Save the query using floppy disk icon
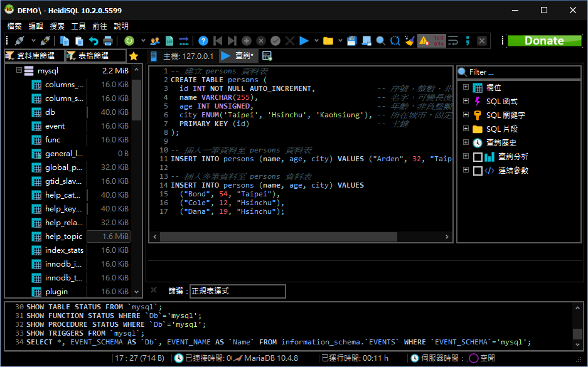This screenshot has width=588, height=367. (x=352, y=41)
